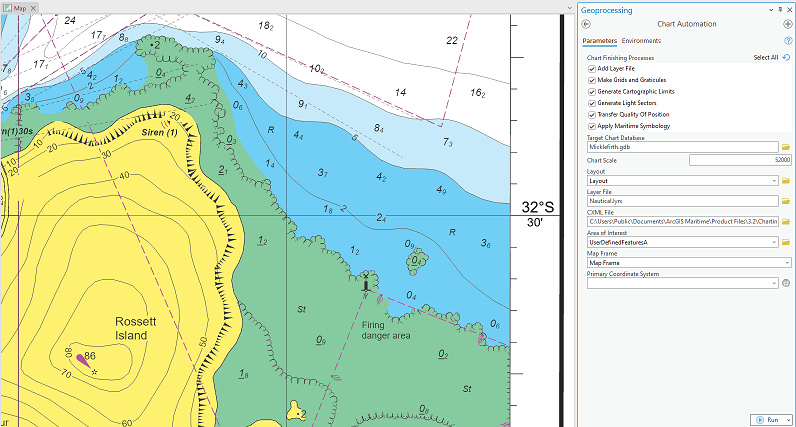Open the coordinate system globe picker
This screenshot has width=796, height=427.
(x=786, y=283)
